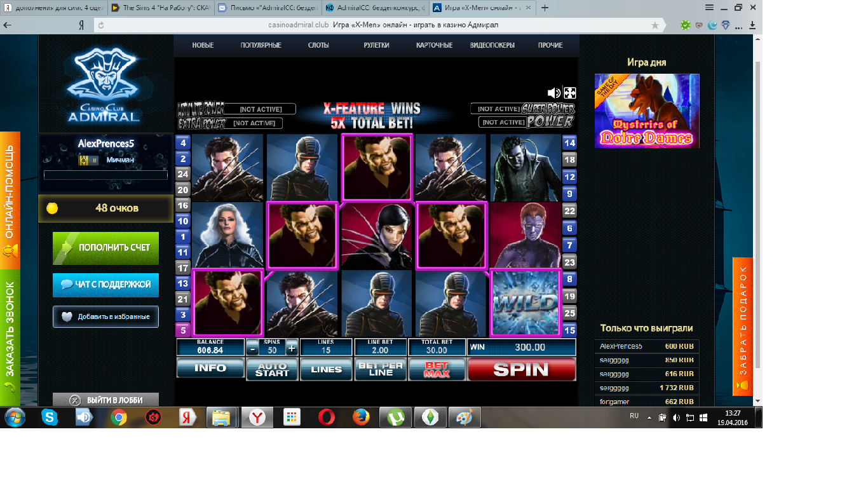Open The Sims 4 taskbar icon
The image size is (868, 488).
tap(430, 417)
